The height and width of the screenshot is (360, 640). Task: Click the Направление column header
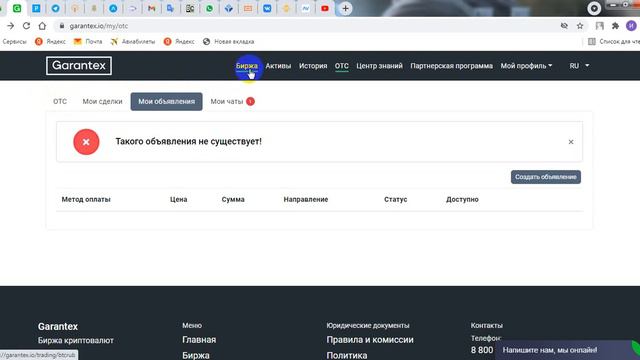(x=306, y=200)
